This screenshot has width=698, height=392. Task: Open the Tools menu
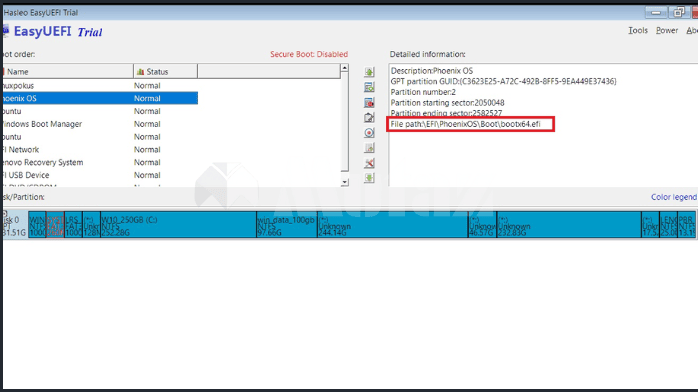(637, 30)
